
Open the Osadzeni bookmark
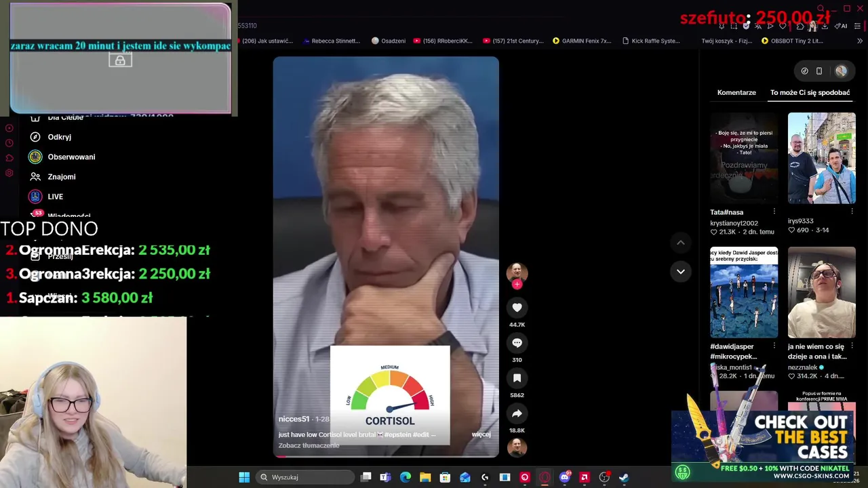tap(389, 41)
